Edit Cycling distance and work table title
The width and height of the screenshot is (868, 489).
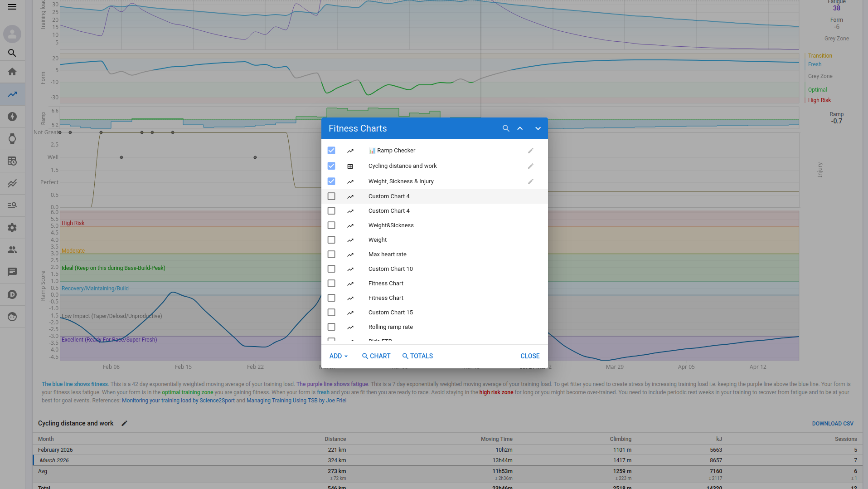click(x=124, y=423)
